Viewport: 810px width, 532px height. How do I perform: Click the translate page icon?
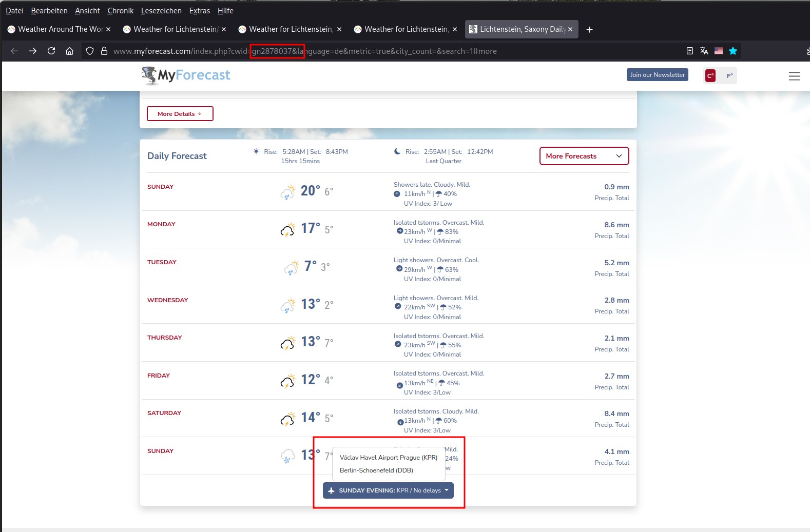click(x=704, y=51)
